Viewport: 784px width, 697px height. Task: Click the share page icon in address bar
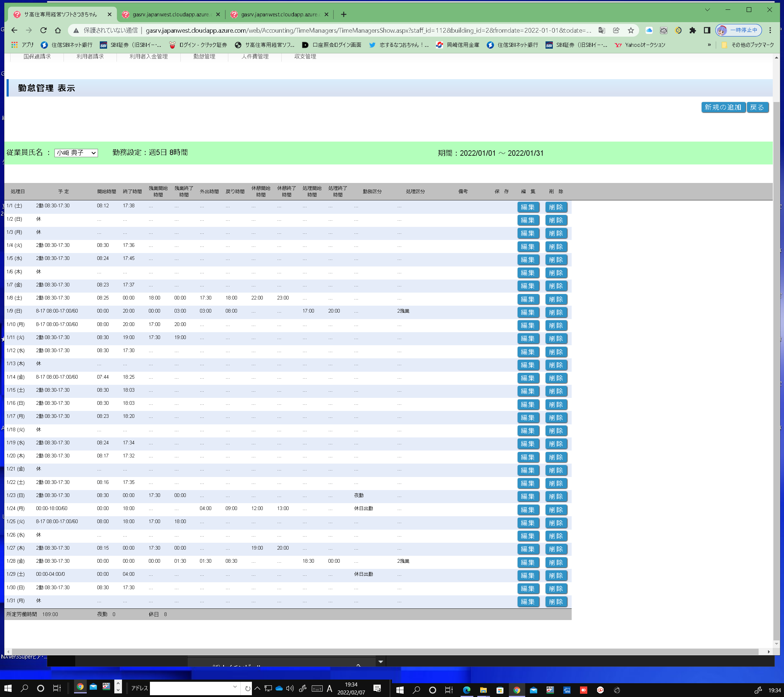[x=616, y=30]
